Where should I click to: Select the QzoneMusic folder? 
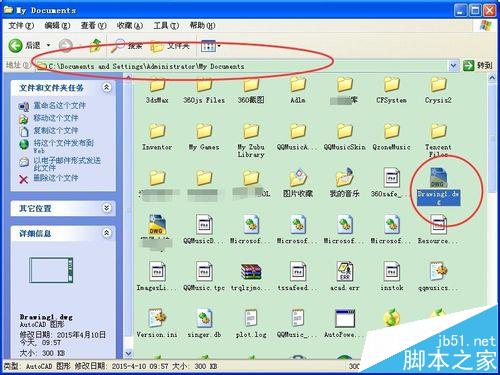[391, 137]
